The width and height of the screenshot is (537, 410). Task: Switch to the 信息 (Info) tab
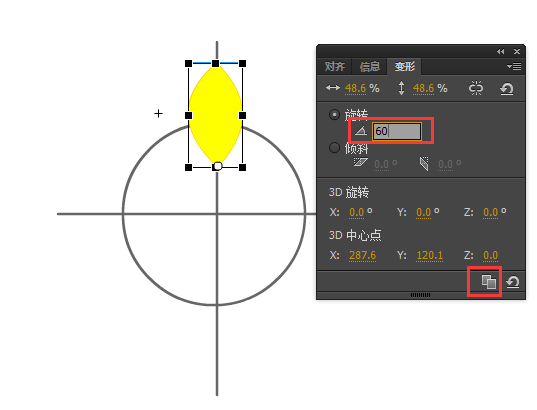[x=370, y=66]
